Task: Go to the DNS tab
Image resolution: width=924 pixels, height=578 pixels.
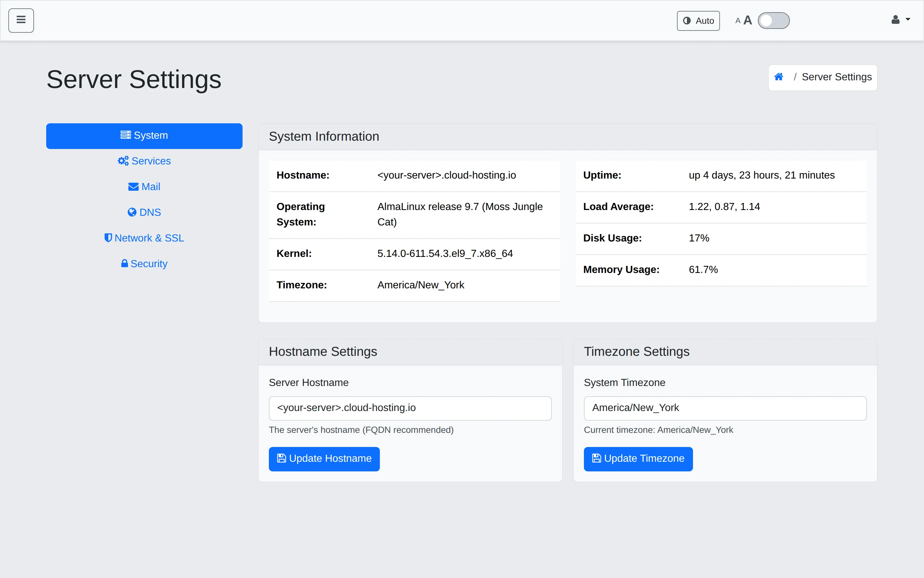Action: coord(144,212)
